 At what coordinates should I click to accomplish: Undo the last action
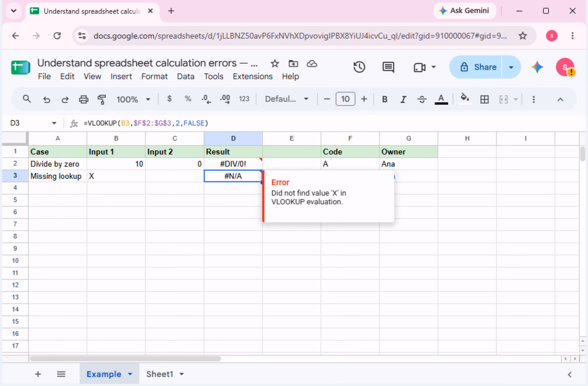(47, 99)
